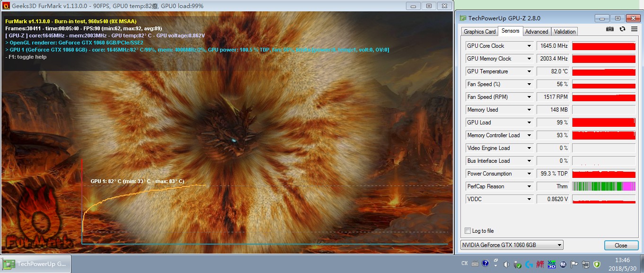Minimize the FurMark window

(413, 6)
